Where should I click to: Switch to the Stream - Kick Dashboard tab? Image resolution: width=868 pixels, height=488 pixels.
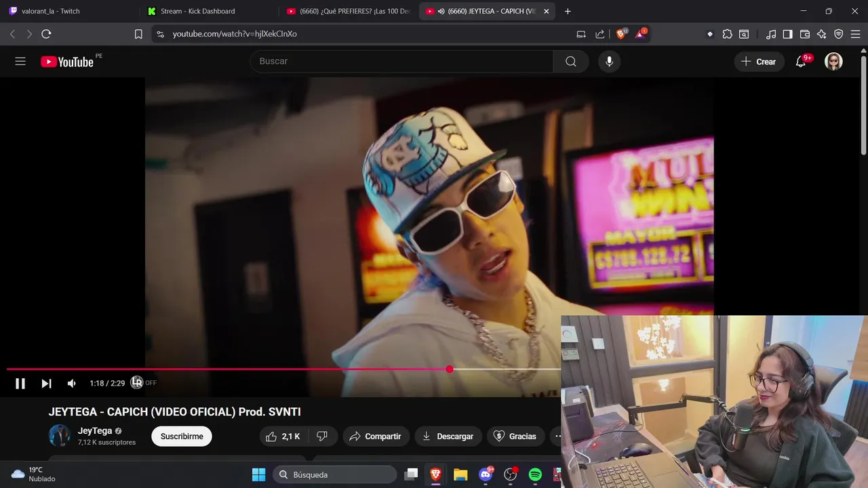click(x=207, y=11)
